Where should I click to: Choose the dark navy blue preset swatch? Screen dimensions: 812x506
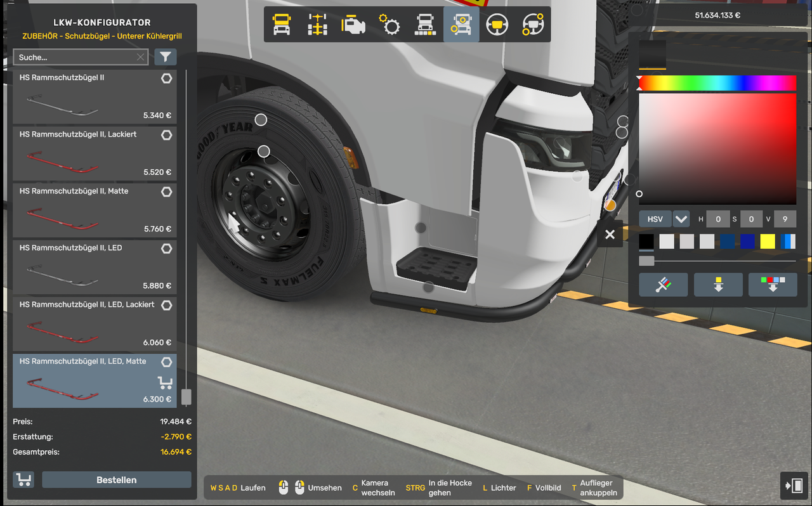point(728,241)
